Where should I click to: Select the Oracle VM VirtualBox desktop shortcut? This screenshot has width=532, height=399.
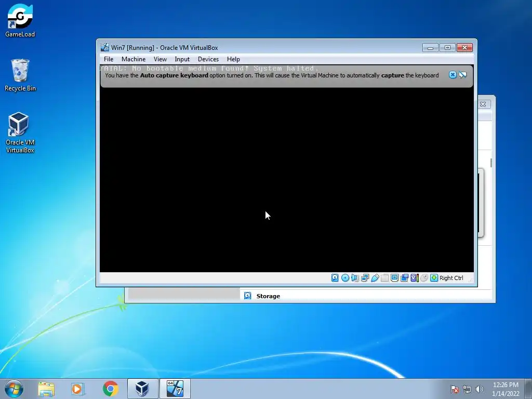tap(20, 132)
